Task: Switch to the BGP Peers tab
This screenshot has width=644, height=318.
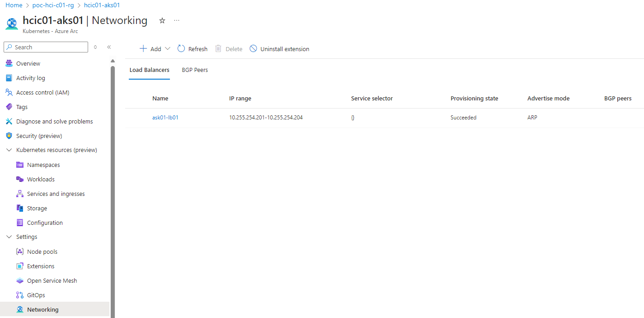Action: 195,70
